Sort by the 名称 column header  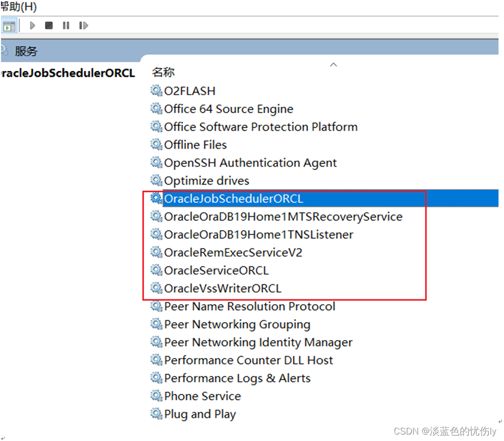click(x=163, y=72)
